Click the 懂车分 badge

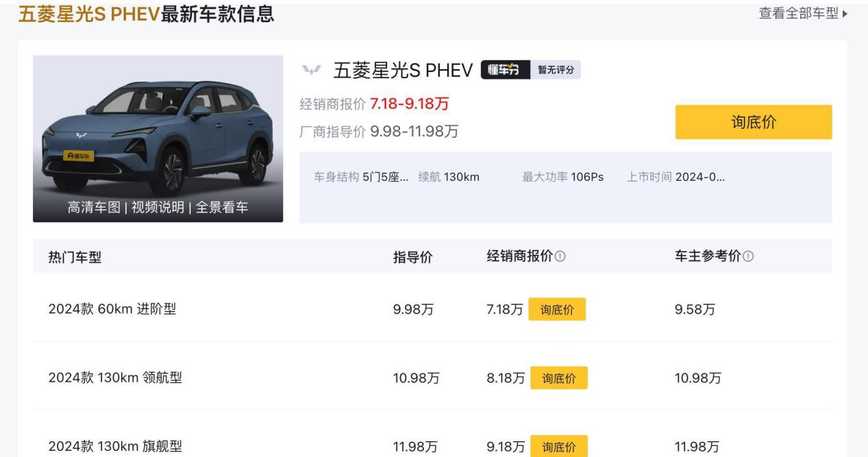click(505, 70)
